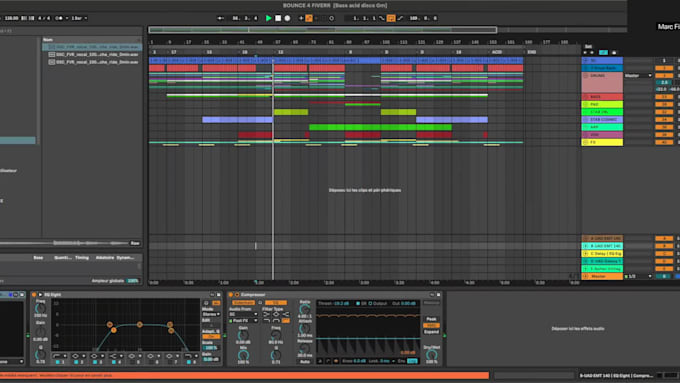Enable MIDI Arrangement Overdub plus icon

click(301, 18)
